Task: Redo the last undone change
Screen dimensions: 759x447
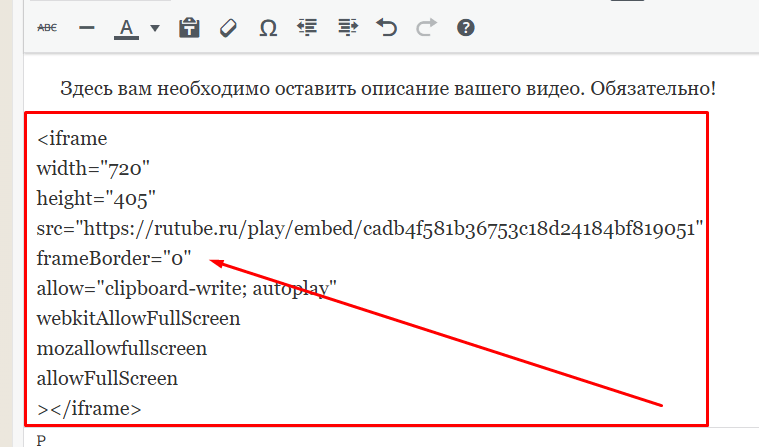Action: point(426,28)
